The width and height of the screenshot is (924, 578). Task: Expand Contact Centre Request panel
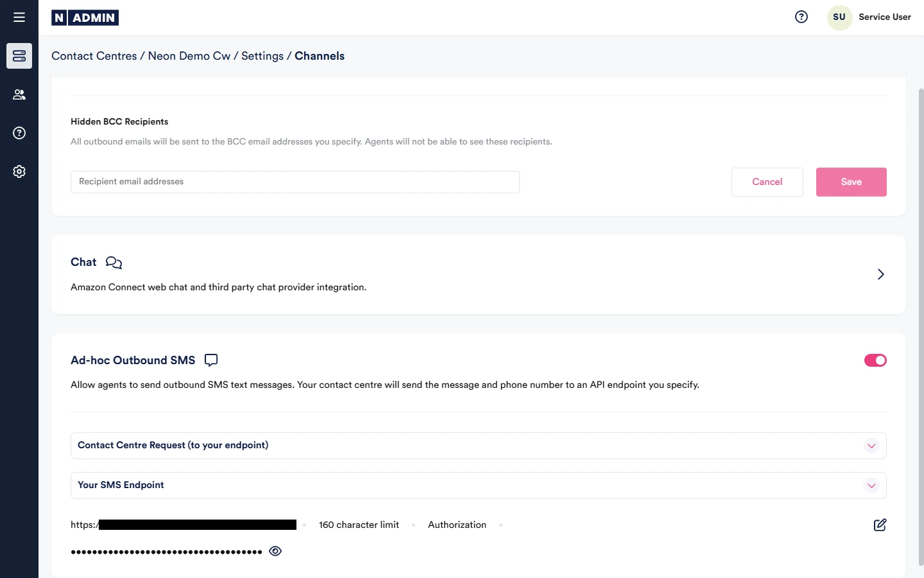[871, 446]
